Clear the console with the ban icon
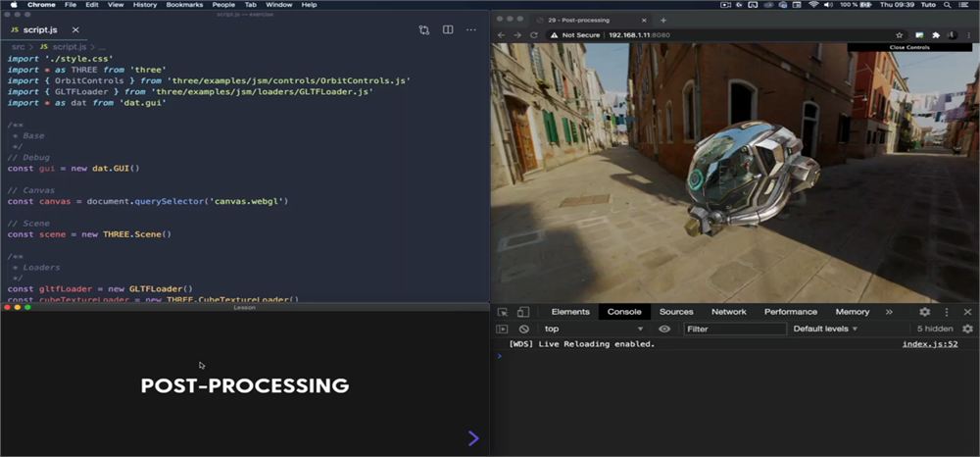 (523, 329)
